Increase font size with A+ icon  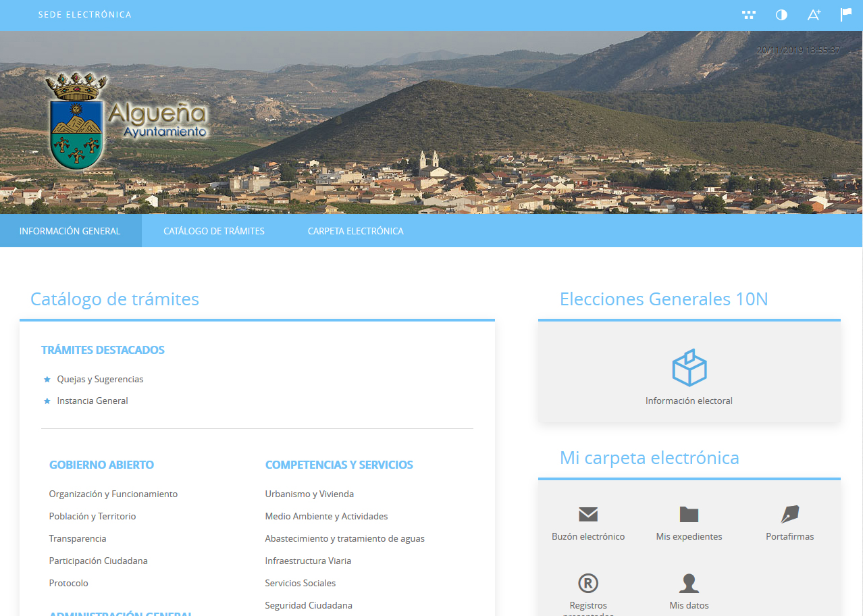pyautogui.click(x=814, y=15)
